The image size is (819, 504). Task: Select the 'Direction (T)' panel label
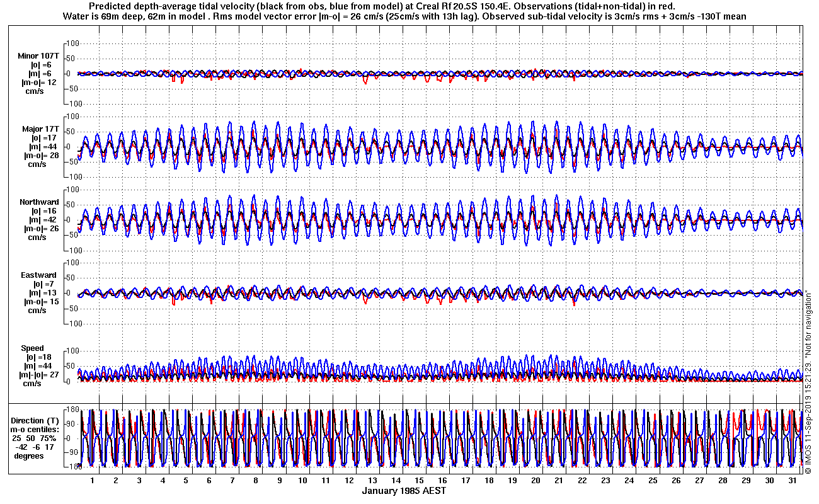[36, 420]
